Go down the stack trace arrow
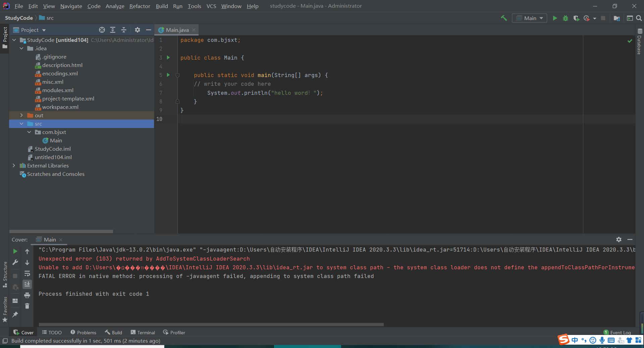This screenshot has width=644, height=348. coord(27,262)
